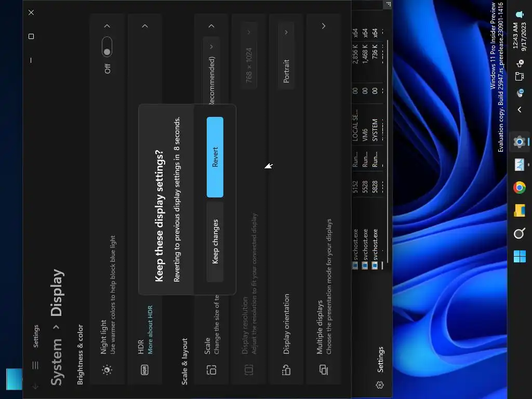Switch to Task Manager on the taskbar
Image resolution: width=532 pixels, height=399 pixels.
pyautogui.click(x=520, y=165)
